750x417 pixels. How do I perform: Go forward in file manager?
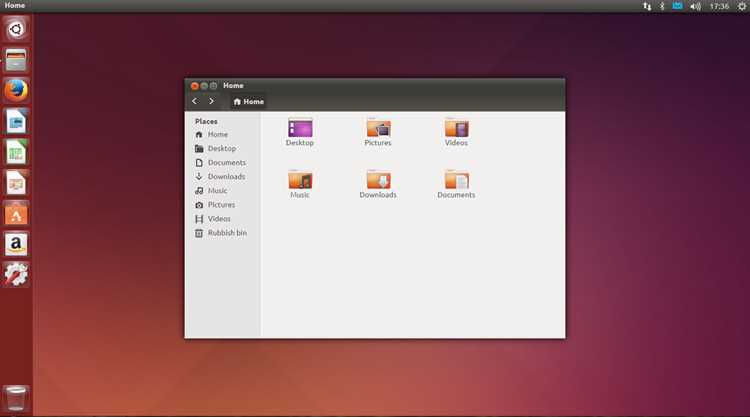click(x=211, y=101)
